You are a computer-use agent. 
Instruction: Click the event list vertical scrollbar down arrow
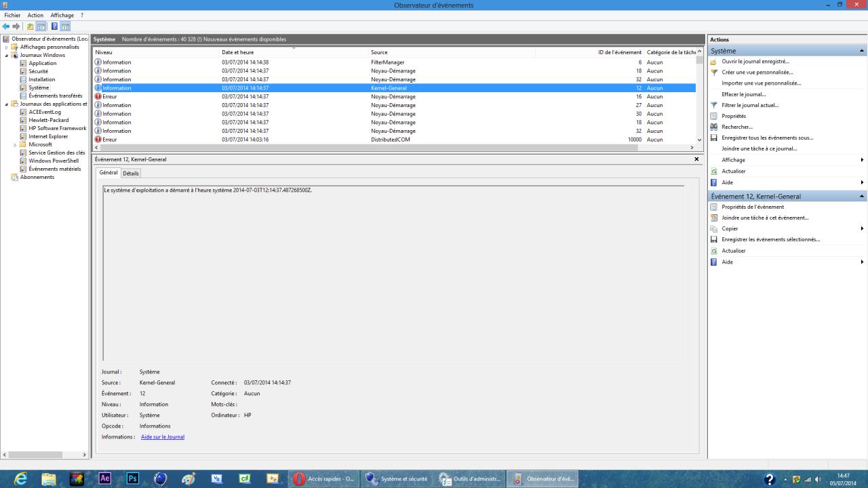(x=701, y=140)
